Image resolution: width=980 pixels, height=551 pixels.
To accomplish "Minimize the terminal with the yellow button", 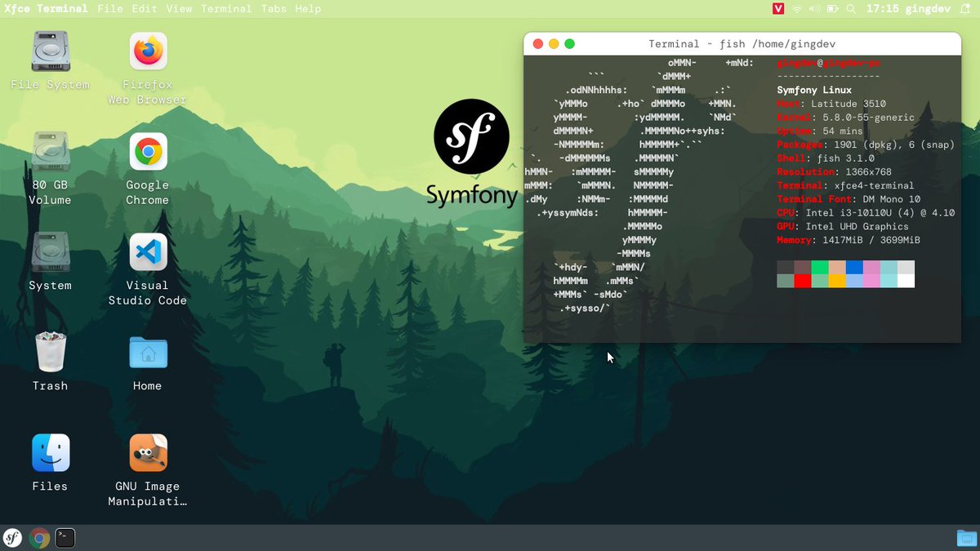I will click(x=554, y=44).
